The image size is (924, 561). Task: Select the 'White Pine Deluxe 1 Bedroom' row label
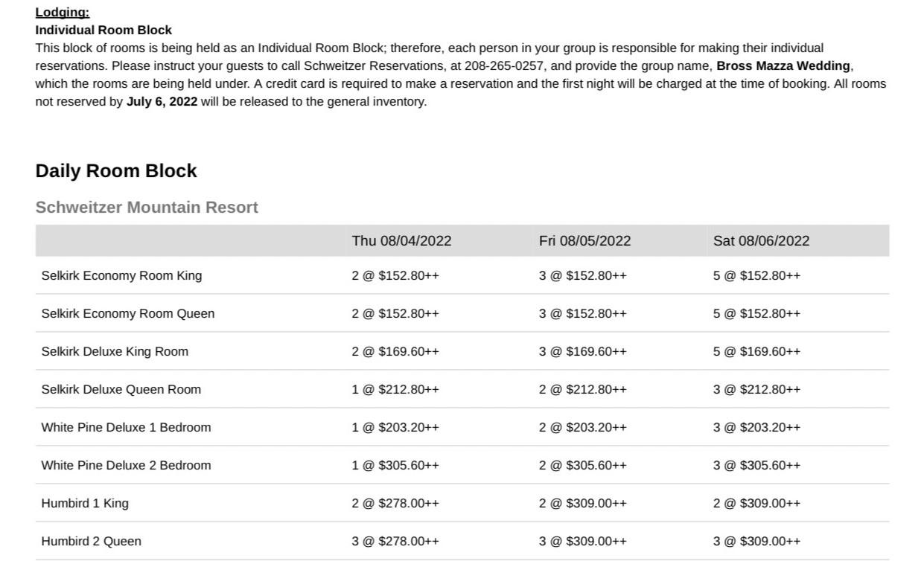pos(126,428)
